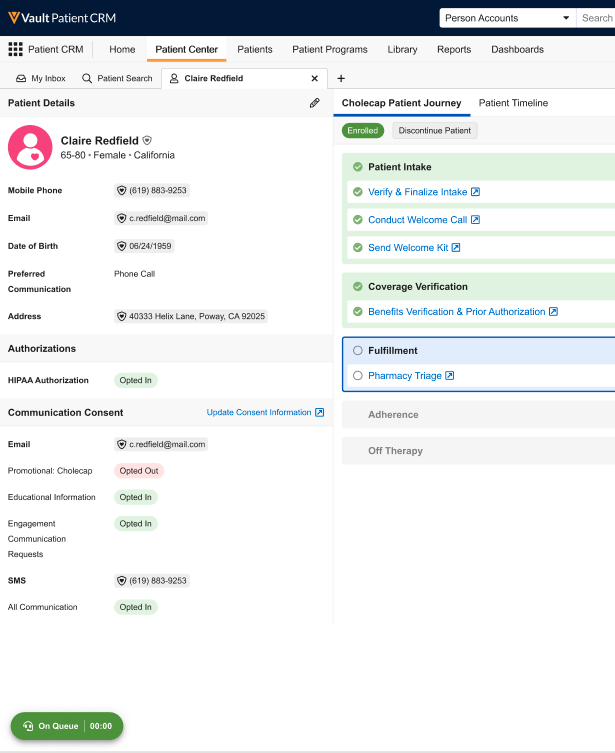Open Benefits Verification & Prior Authorization link

456,312
